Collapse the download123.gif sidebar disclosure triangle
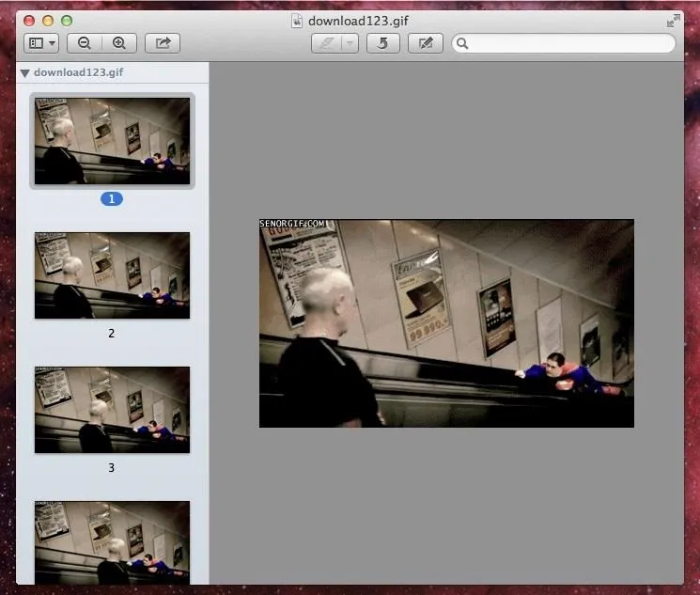700x595 pixels. pos(25,72)
